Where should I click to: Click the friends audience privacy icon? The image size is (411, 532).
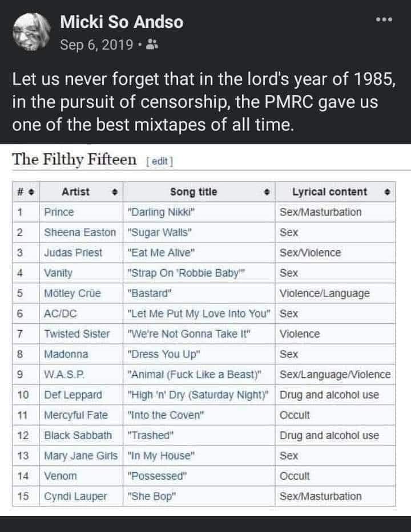[152, 44]
